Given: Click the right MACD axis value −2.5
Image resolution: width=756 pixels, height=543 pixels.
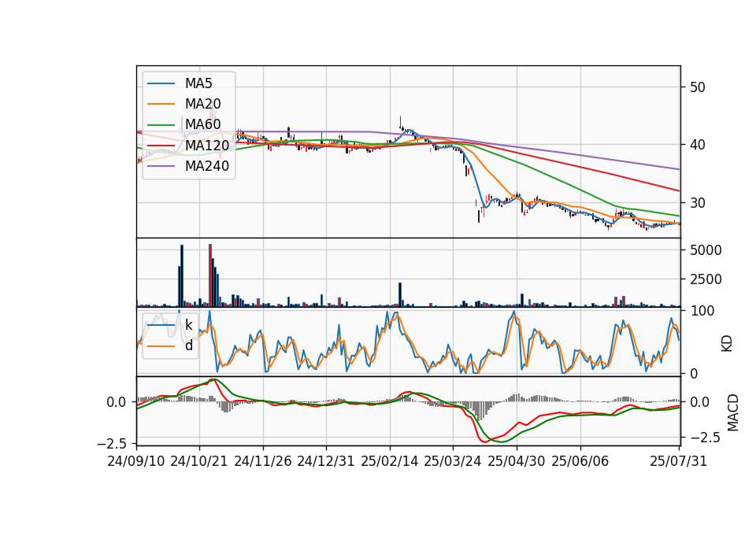Looking at the screenshot, I should click(x=706, y=438).
